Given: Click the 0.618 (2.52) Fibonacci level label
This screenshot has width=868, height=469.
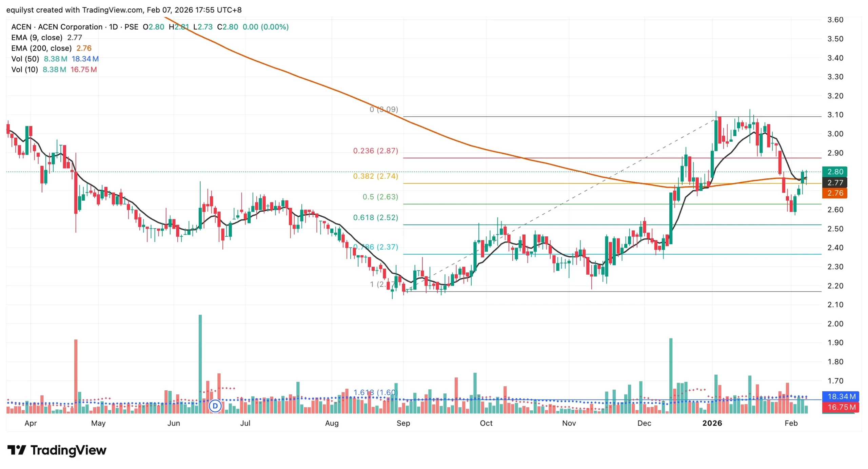Looking at the screenshot, I should (x=375, y=217).
